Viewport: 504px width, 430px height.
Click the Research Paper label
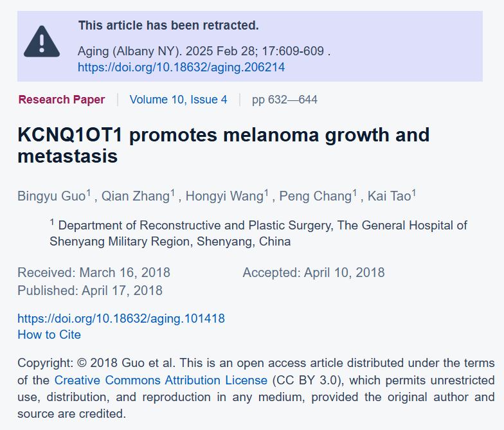click(x=62, y=100)
